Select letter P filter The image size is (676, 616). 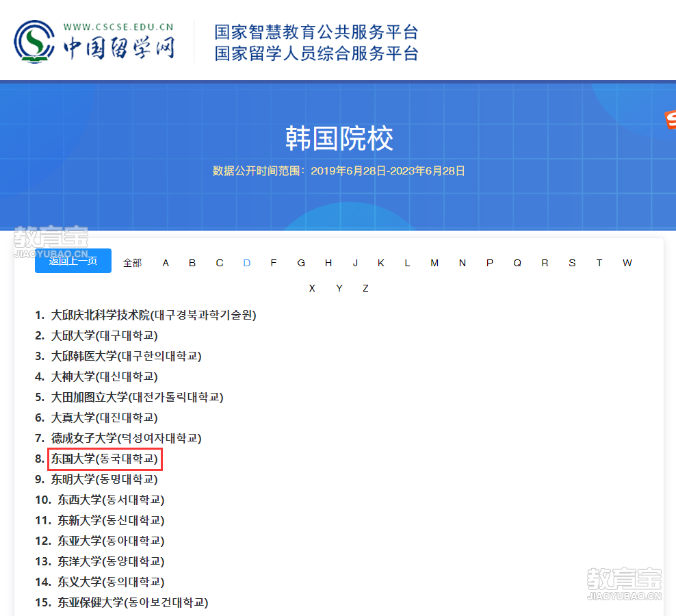tap(490, 263)
